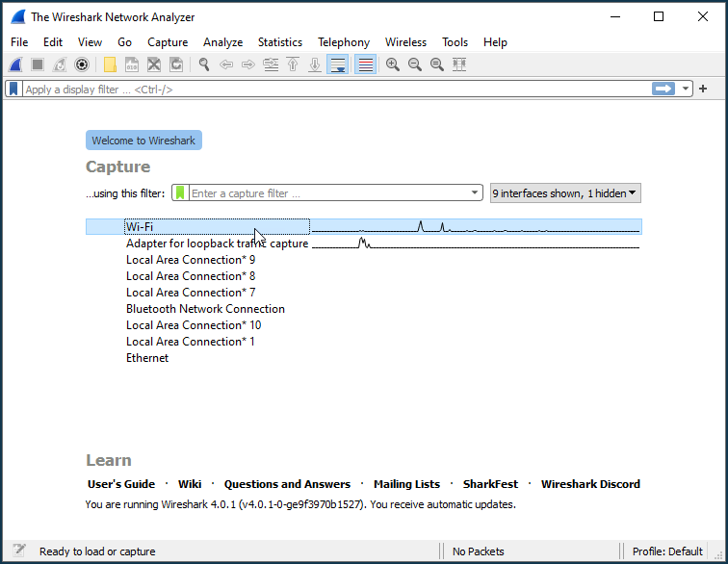This screenshot has height=564, width=728.
Task: Click the Find a packet magnifier icon
Action: click(x=204, y=64)
